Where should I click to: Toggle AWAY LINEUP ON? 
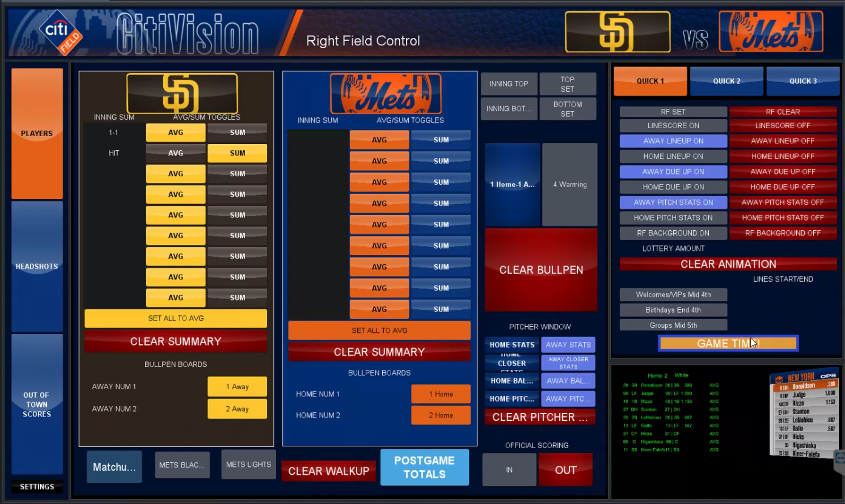[673, 141]
